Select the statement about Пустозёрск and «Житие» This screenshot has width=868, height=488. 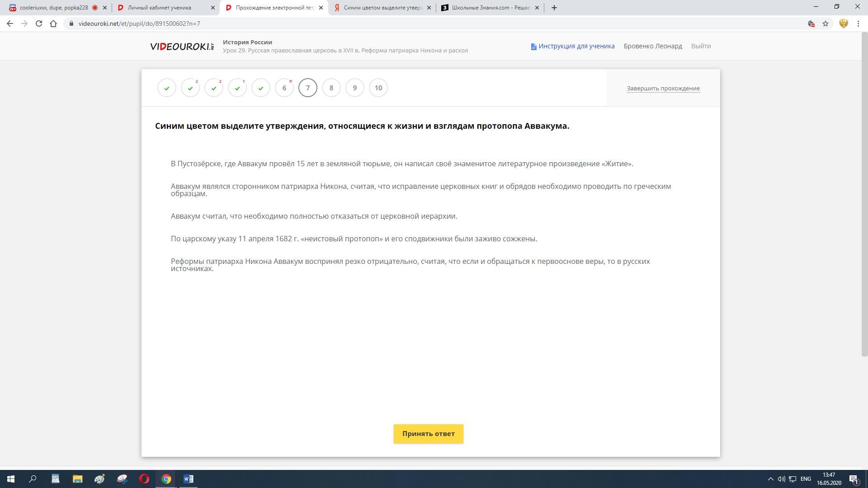(x=401, y=164)
